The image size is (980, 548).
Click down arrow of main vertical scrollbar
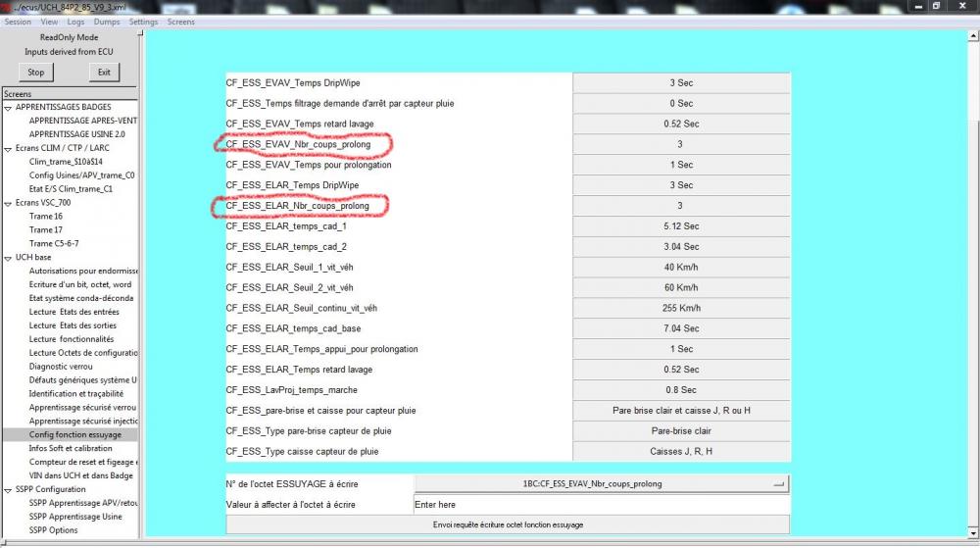[x=973, y=533]
